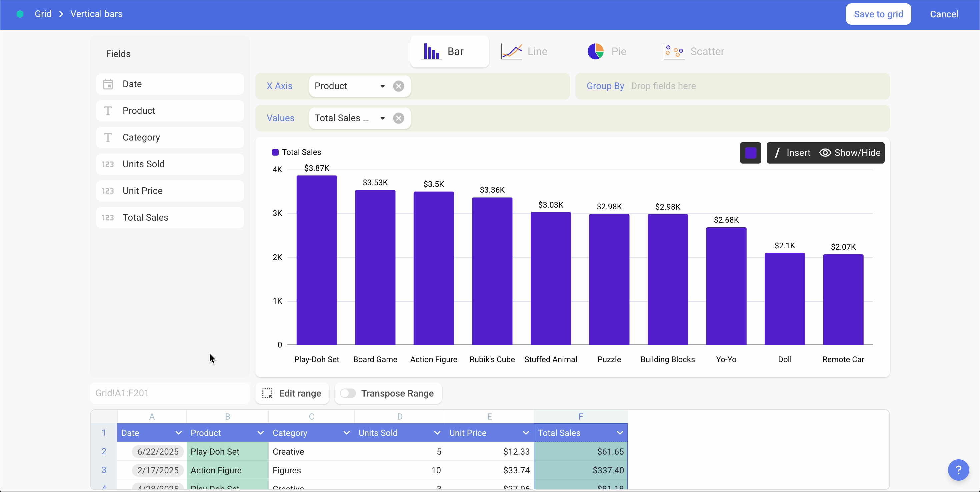The height and width of the screenshot is (492, 980).
Task: Click the 123 icon beside Units Sold
Action: pyautogui.click(x=107, y=164)
